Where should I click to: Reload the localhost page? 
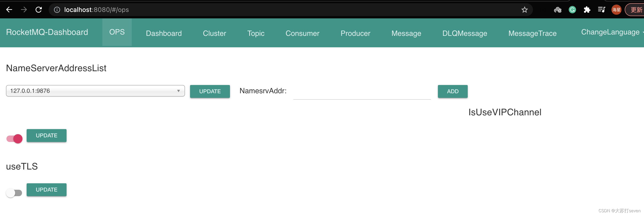tap(39, 10)
